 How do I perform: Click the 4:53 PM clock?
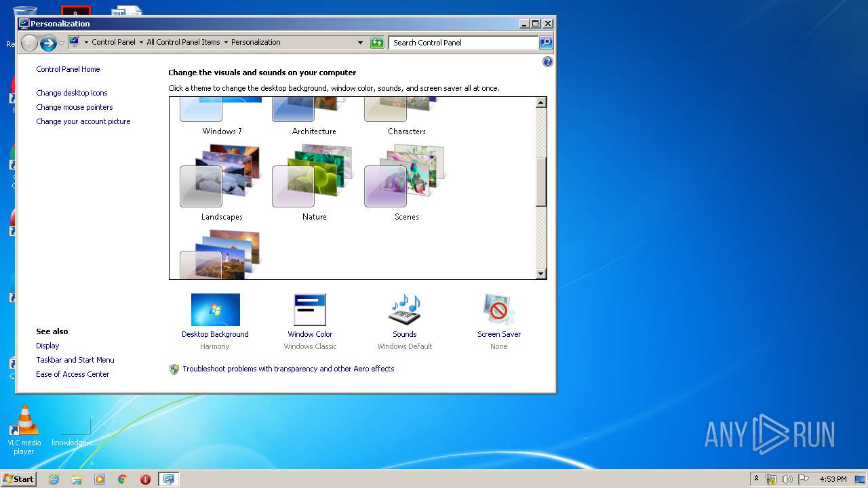tap(833, 479)
